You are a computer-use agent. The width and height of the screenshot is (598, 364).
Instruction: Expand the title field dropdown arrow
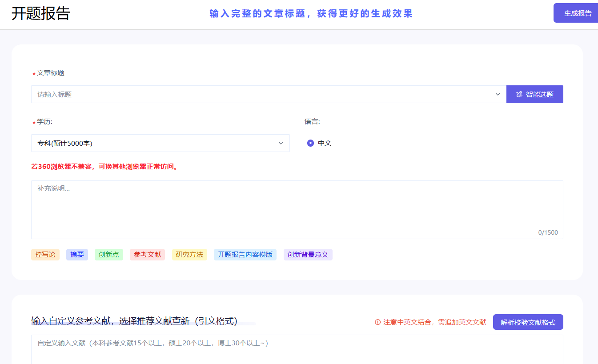[498, 94]
